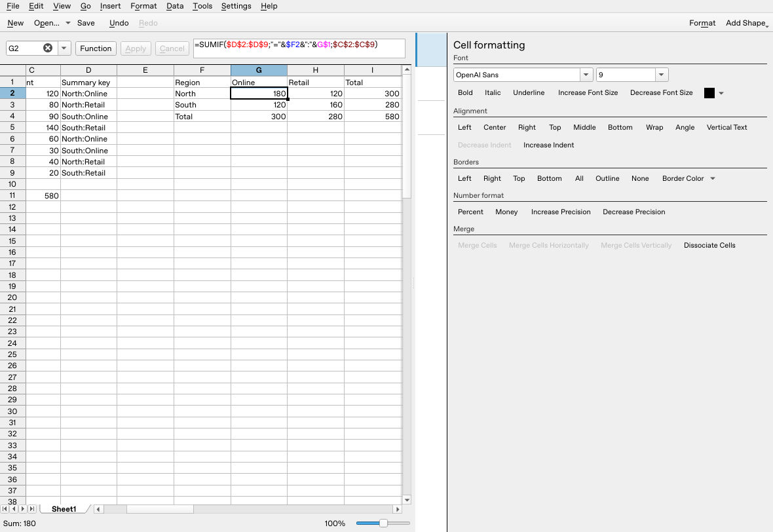The image size is (773, 532).
Task: Click the font name input OpenAI Sans
Action: pos(517,75)
